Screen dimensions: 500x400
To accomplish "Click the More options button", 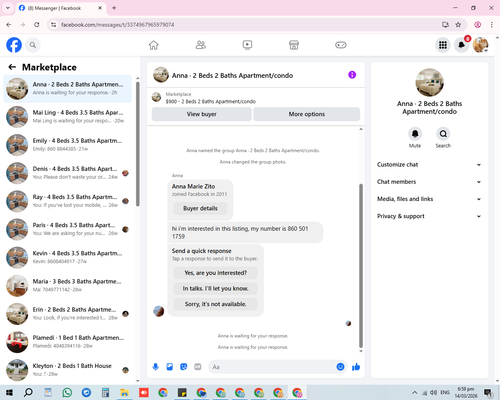I will [307, 114].
